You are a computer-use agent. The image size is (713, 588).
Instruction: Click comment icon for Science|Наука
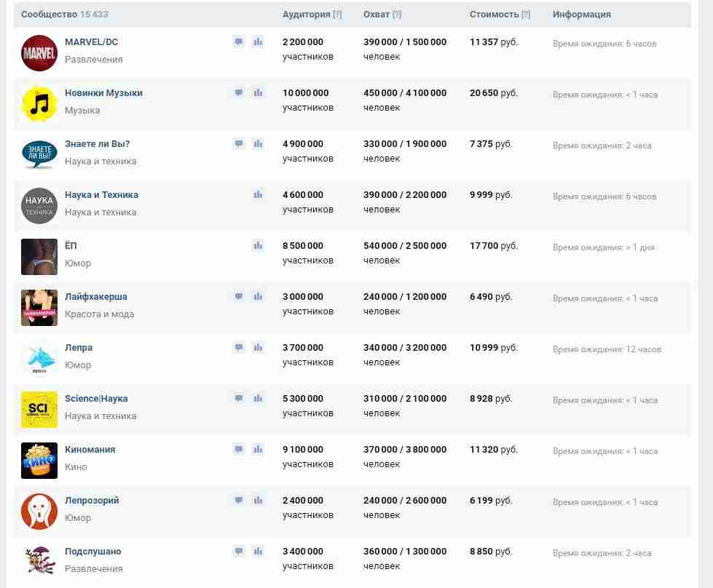[x=239, y=398]
